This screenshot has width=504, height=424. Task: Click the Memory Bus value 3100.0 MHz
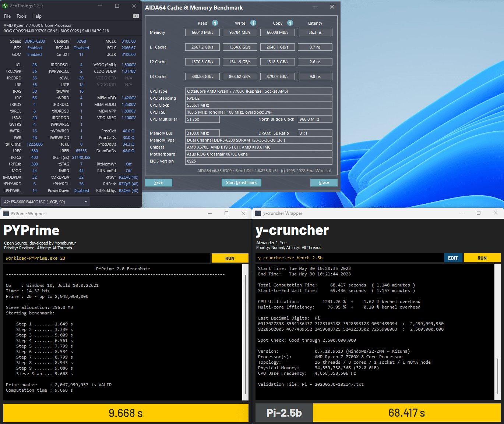point(202,133)
